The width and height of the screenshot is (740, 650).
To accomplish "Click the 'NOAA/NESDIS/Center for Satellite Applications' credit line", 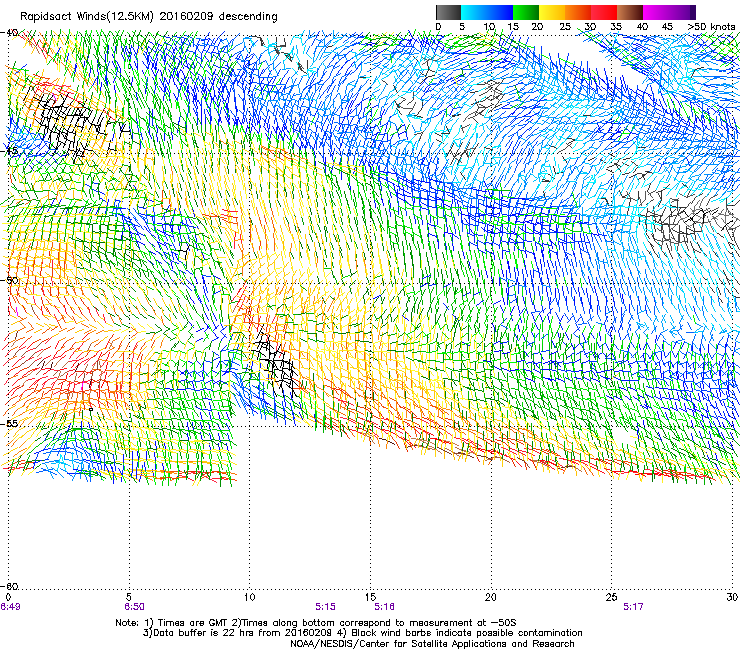I will tap(432, 644).
